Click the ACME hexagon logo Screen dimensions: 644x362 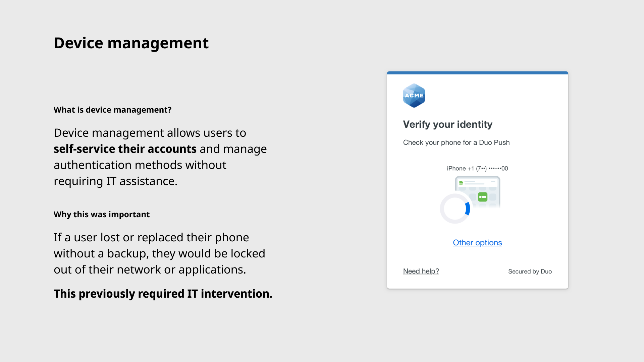click(414, 96)
